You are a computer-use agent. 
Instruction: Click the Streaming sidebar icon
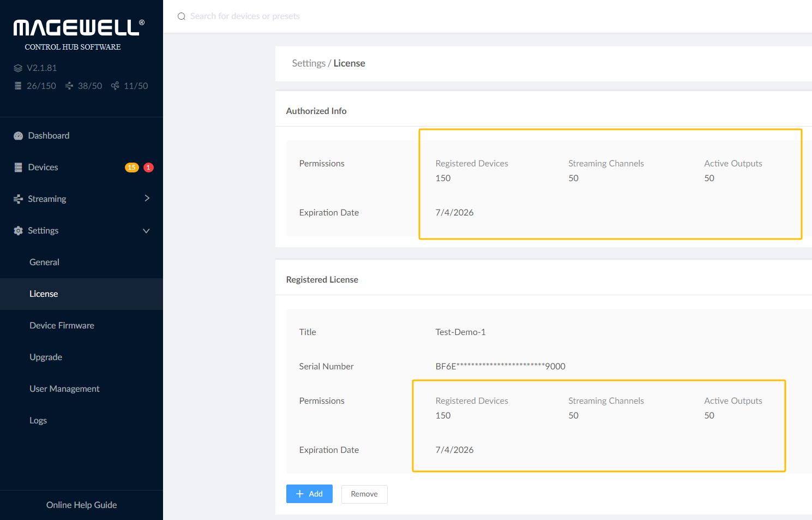pyautogui.click(x=19, y=199)
